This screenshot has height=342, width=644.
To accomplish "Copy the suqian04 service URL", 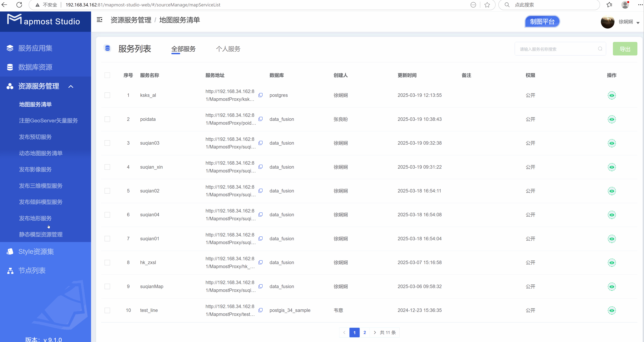I will (260, 214).
